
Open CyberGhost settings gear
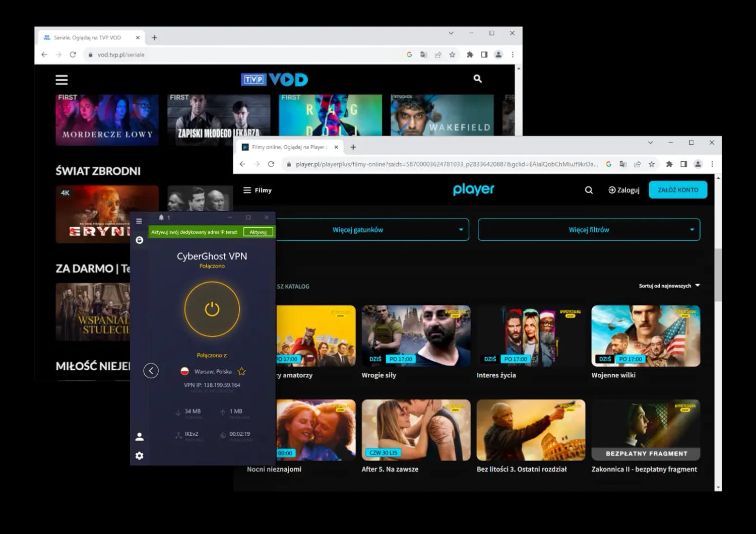[x=140, y=455]
